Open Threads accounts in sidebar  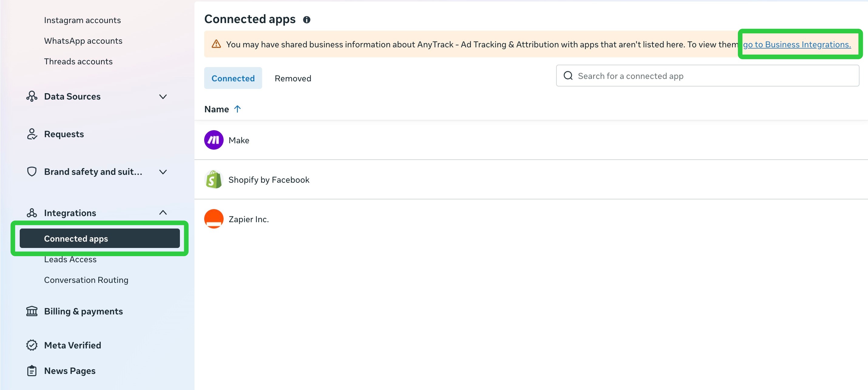(78, 61)
